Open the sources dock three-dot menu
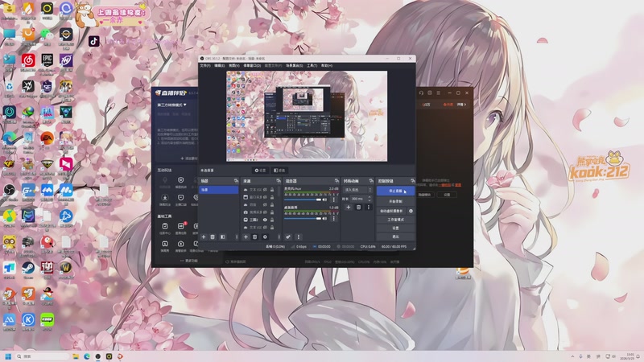644x362 pixels. (279, 237)
